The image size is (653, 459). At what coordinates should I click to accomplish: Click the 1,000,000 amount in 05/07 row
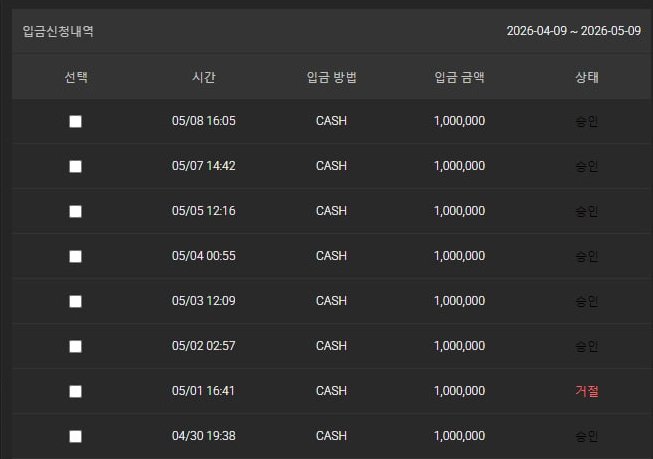pyautogui.click(x=459, y=166)
